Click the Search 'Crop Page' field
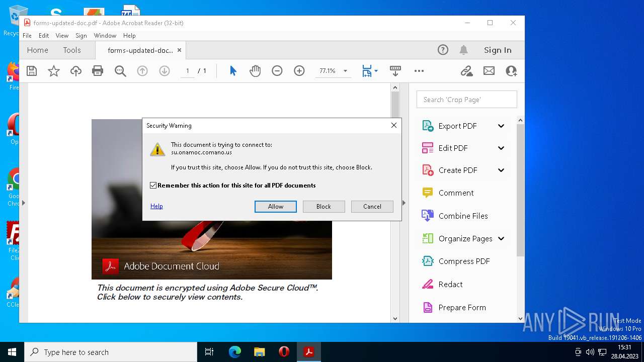The image size is (644, 362). pyautogui.click(x=467, y=100)
